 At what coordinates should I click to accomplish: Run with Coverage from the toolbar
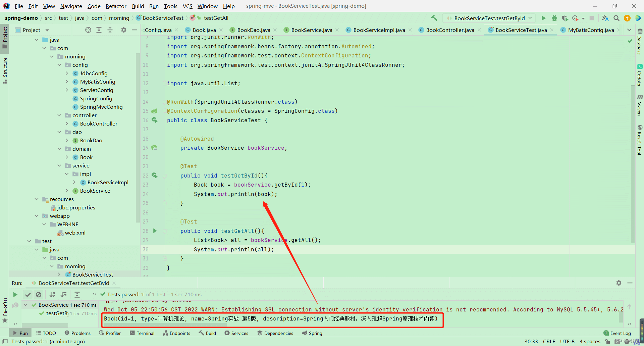point(565,18)
